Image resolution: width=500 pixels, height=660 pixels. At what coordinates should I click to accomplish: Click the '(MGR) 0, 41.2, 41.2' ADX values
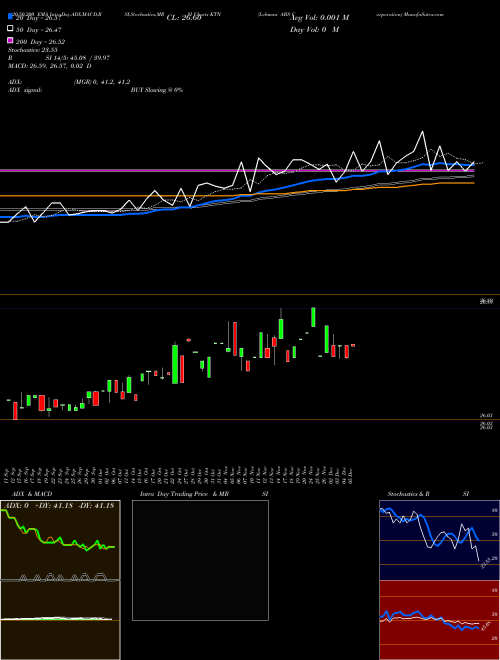[x=102, y=82]
